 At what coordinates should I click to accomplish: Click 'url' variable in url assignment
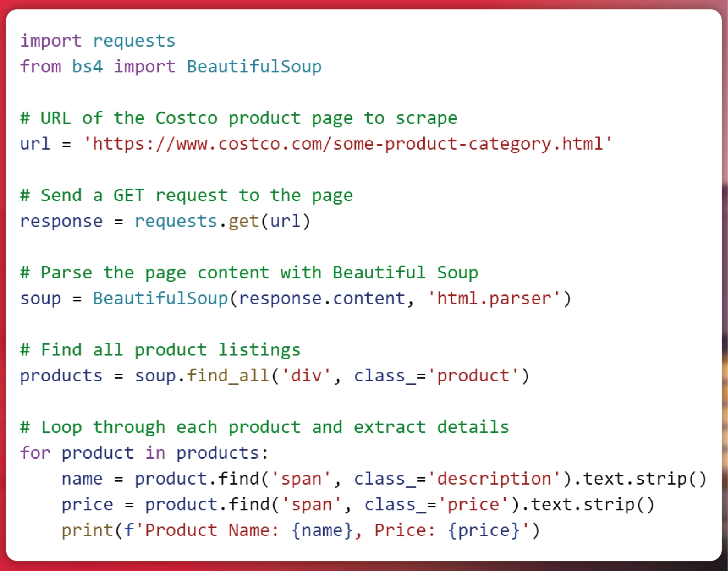tap(35, 144)
